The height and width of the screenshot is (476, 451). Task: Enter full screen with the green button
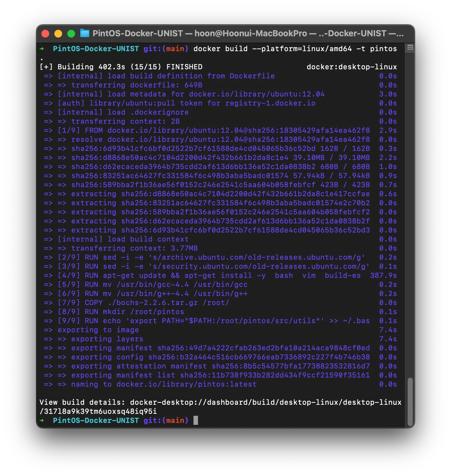[71, 34]
